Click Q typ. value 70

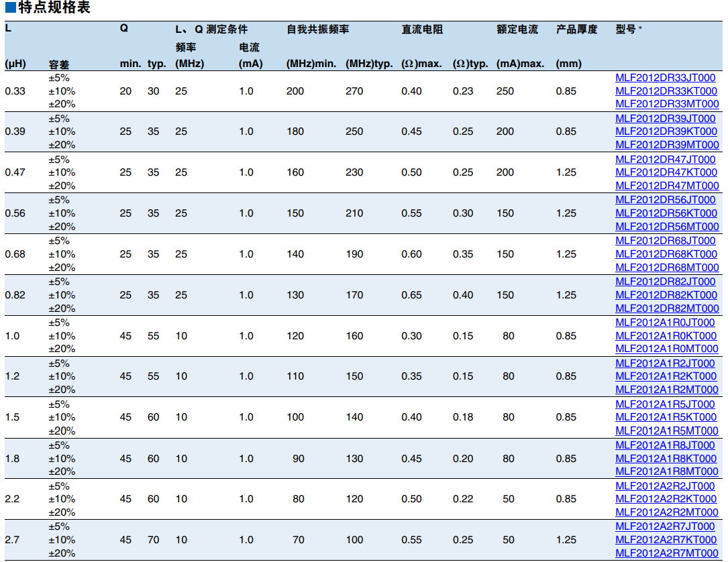pyautogui.click(x=153, y=540)
